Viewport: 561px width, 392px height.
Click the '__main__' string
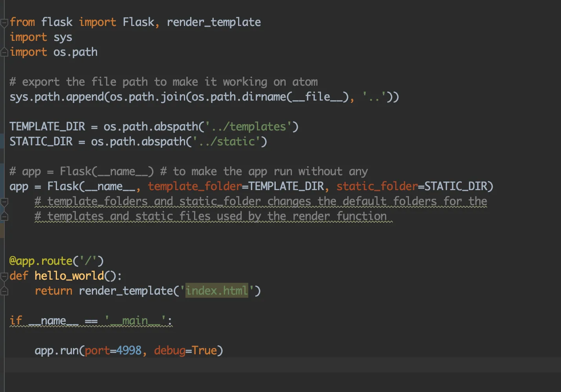[135, 321]
